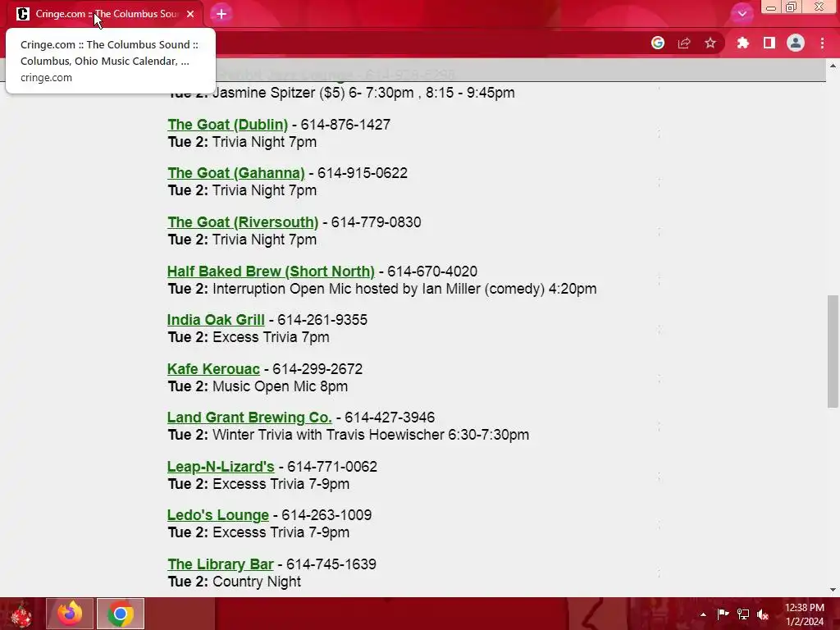
Task: Open the Leap-N-Lizard's link
Action: click(x=221, y=467)
